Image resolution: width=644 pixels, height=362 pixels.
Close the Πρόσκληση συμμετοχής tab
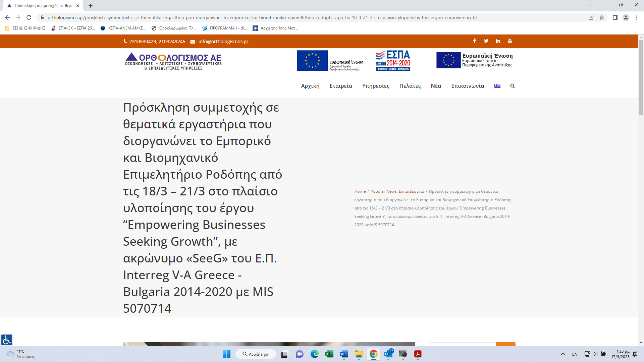point(78,6)
